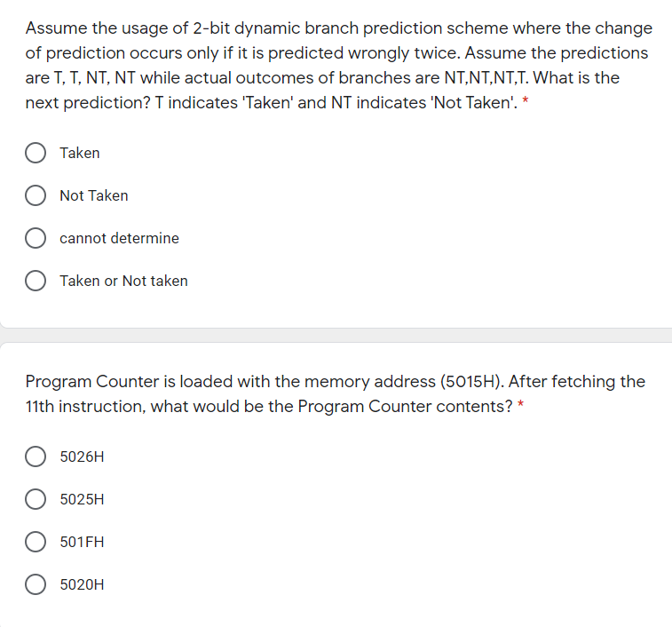Click the 'Not Taken' answer label text
The height and width of the screenshot is (627, 672).
[93, 195]
